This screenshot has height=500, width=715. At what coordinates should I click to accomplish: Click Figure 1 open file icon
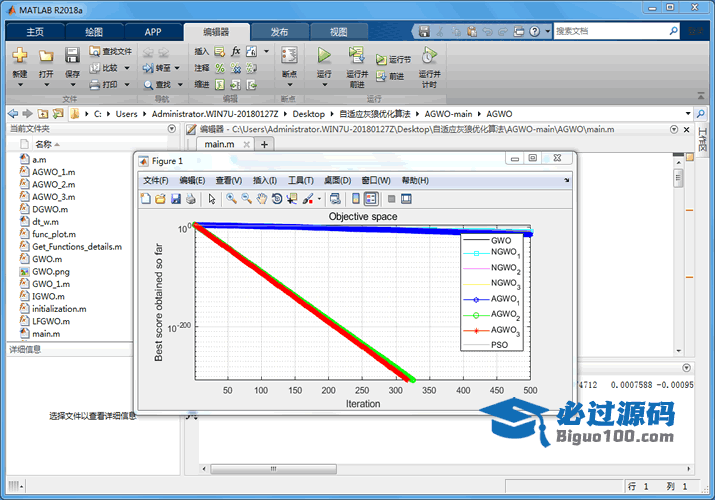click(x=160, y=199)
